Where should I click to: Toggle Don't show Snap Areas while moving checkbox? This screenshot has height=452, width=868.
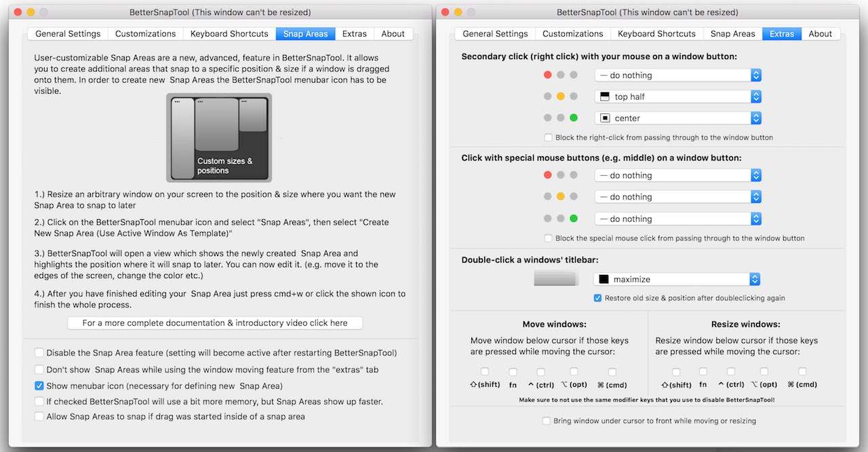click(39, 369)
